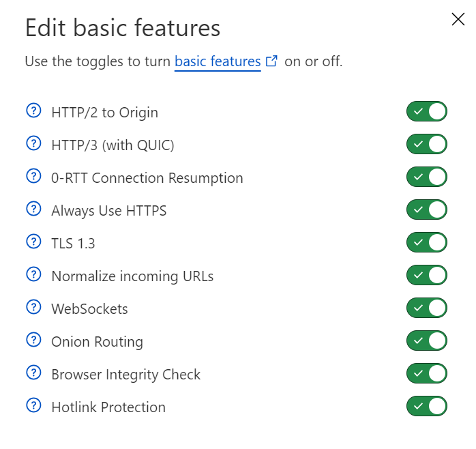Show help for 0-RTT Connection Resumption

(x=33, y=177)
